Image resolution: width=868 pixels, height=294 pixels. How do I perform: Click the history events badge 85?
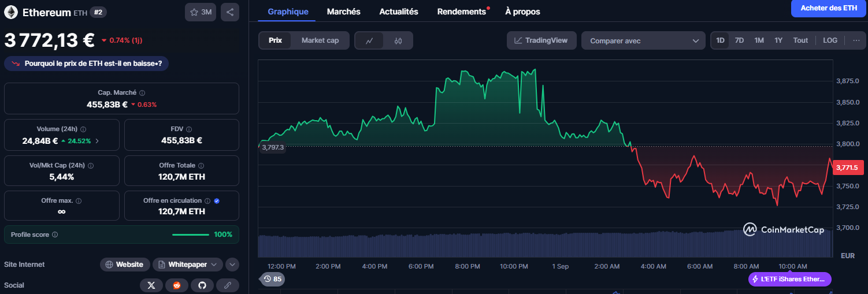pos(272,279)
